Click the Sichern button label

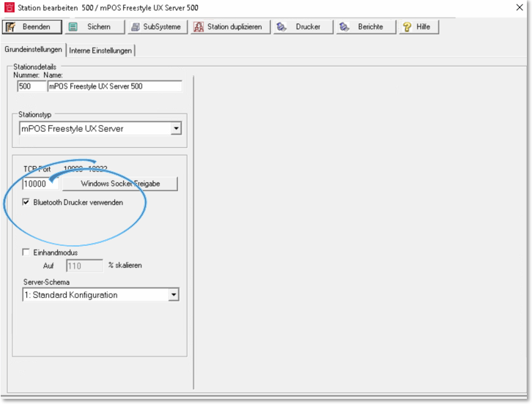click(x=99, y=27)
